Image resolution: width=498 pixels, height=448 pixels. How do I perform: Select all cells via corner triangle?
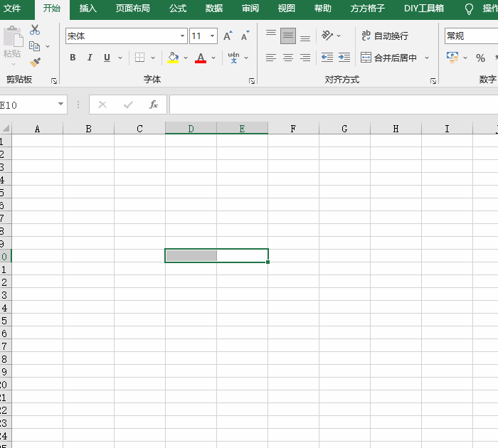click(x=6, y=128)
